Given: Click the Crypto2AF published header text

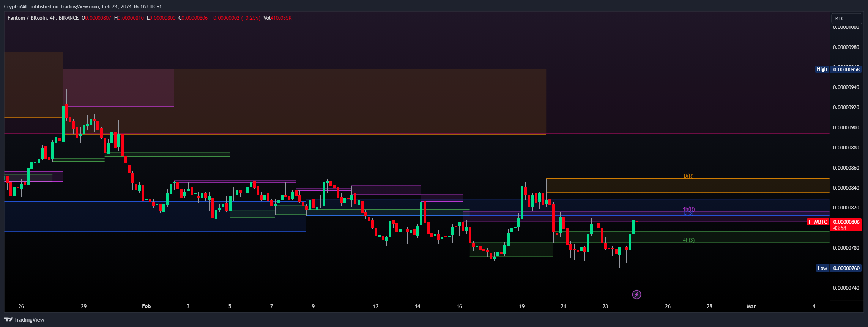Looking at the screenshot, I should pos(83,6).
